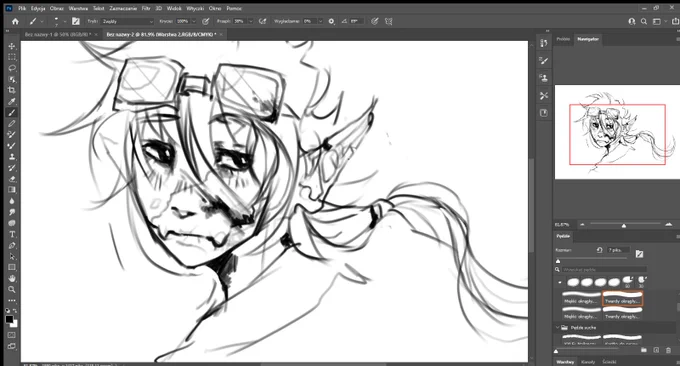
Task: Select the first Miękki okrągły brush preset
Action: click(x=581, y=298)
